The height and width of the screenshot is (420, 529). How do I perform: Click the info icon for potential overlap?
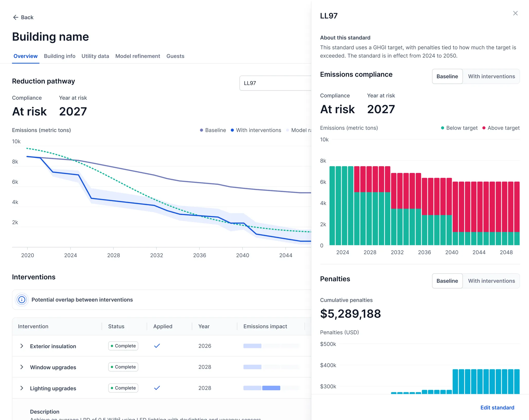(x=22, y=300)
